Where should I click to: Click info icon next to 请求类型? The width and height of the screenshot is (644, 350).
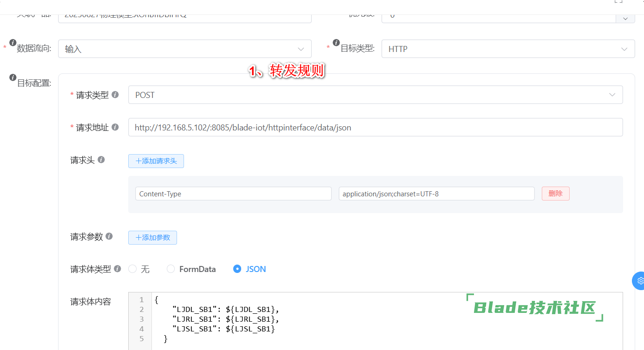(x=115, y=95)
